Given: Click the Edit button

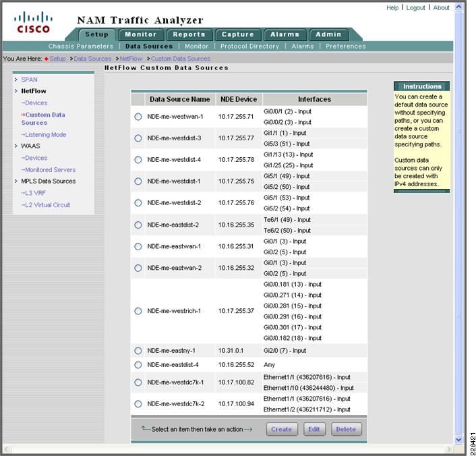Looking at the screenshot, I should point(314,429).
